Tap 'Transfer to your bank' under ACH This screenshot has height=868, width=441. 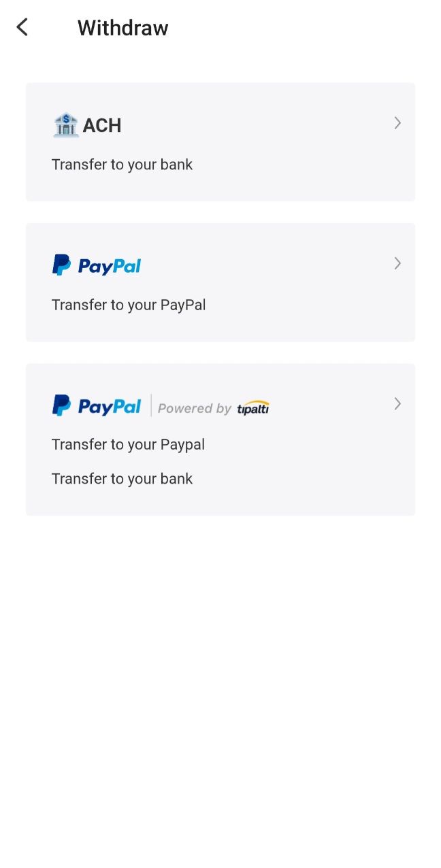(122, 165)
